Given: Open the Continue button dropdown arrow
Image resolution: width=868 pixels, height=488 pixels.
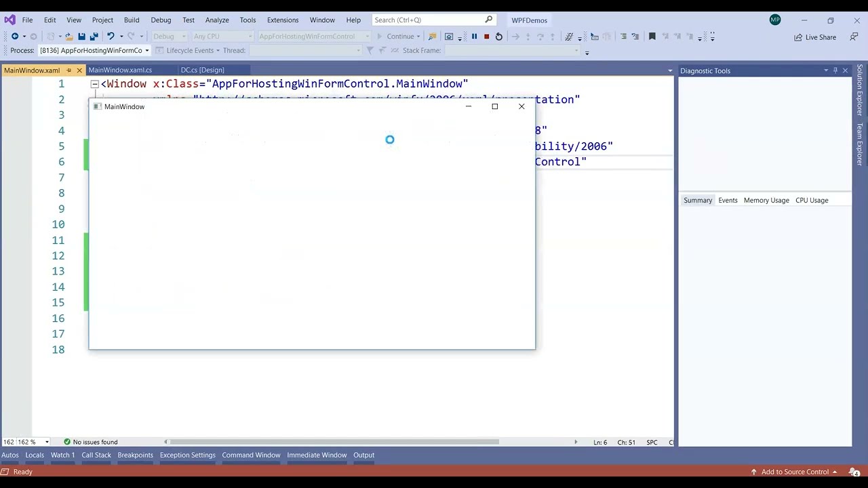Looking at the screenshot, I should [418, 37].
